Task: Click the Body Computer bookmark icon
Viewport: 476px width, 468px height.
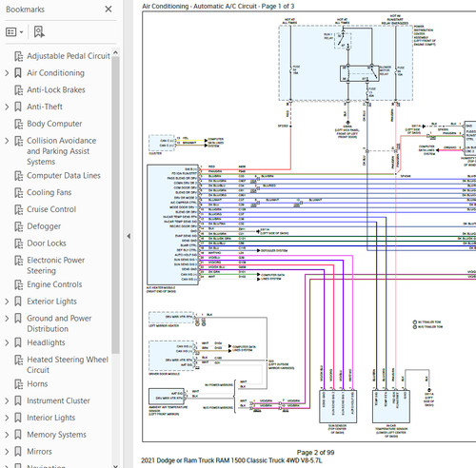Action: [x=19, y=124]
